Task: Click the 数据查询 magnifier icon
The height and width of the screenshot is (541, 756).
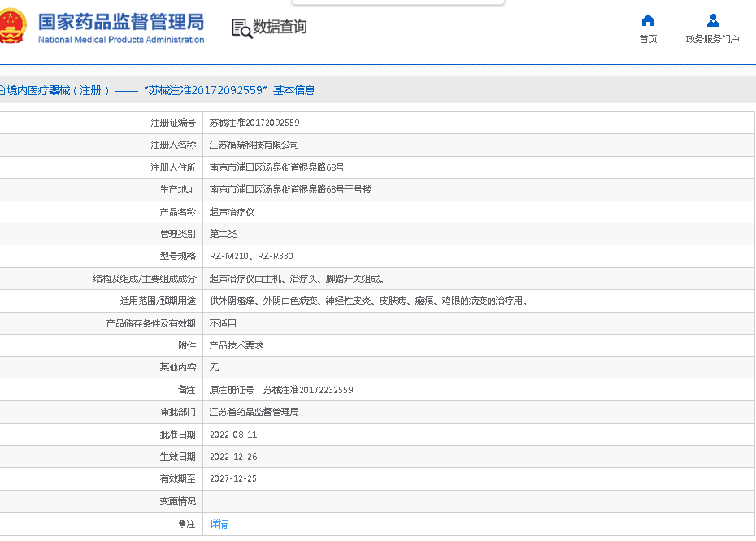Action: 241,28
